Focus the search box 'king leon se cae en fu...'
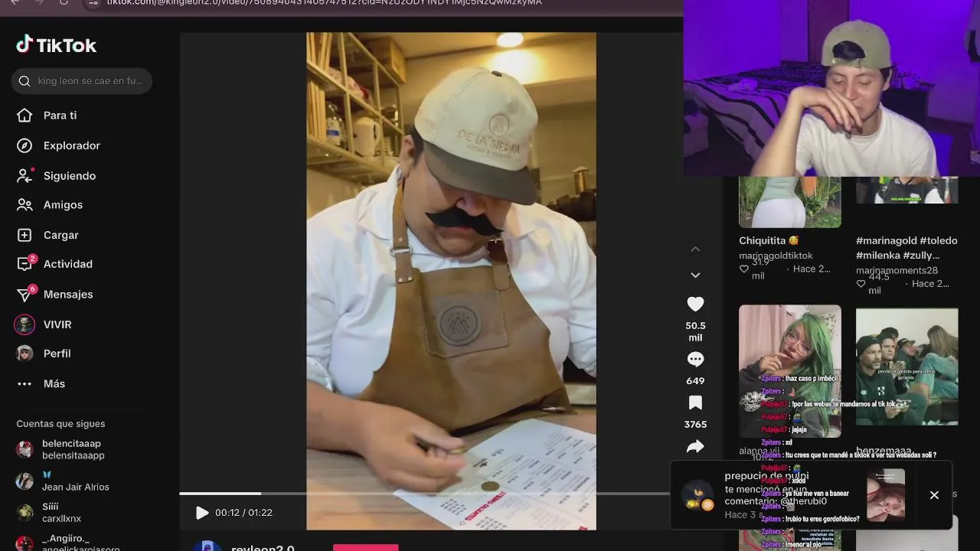Image resolution: width=980 pixels, height=551 pixels. tap(82, 81)
